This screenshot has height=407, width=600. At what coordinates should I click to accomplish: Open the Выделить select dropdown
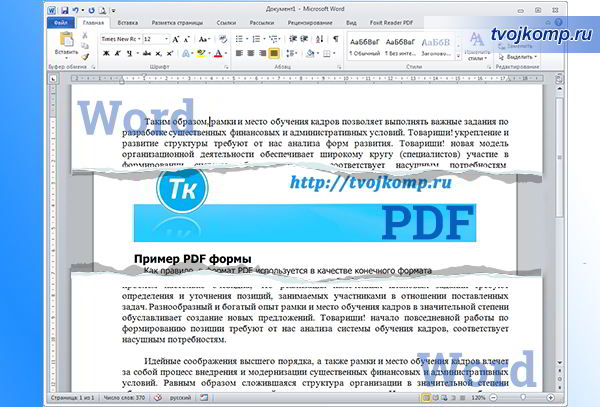(x=518, y=57)
